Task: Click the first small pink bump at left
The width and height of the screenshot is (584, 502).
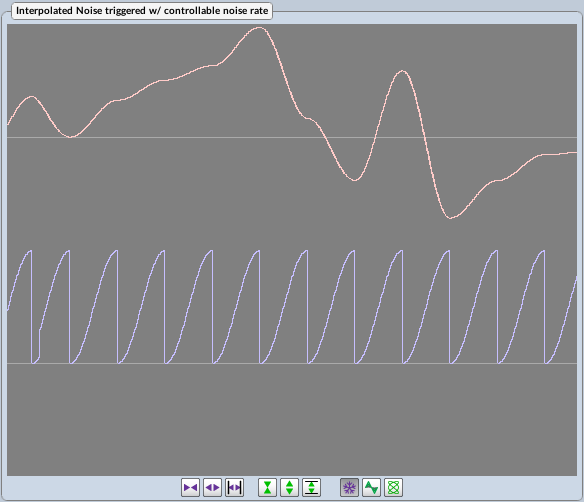Action: point(32,97)
